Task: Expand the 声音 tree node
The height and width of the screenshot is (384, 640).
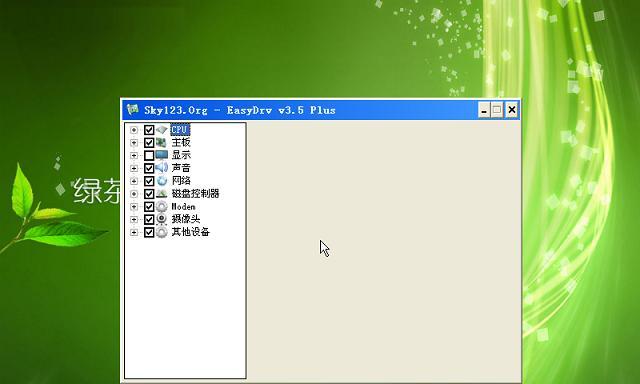Action: pyautogui.click(x=133, y=168)
